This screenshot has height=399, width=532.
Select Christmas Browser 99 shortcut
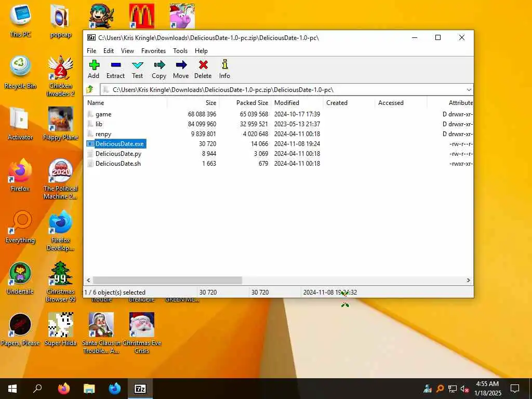coord(60,281)
